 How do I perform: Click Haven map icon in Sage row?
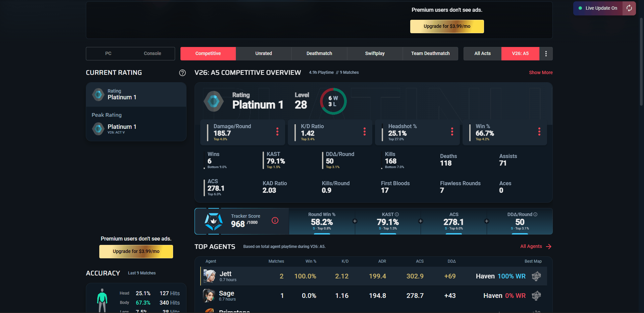point(536,296)
